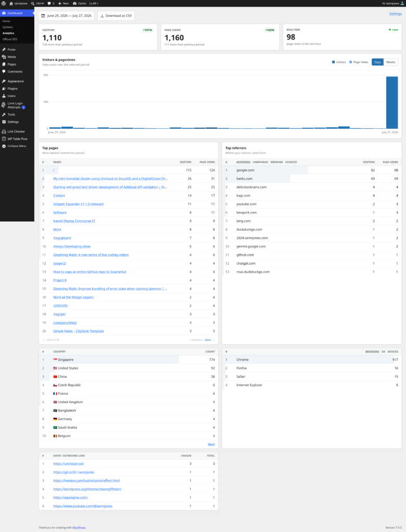The image size is (406, 532).
Task: Click the Tools wrench icon in sidebar
Action: pos(4,114)
